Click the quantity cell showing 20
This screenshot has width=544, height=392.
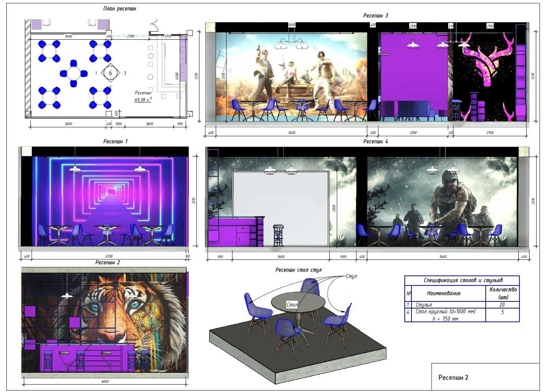pyautogui.click(x=502, y=305)
